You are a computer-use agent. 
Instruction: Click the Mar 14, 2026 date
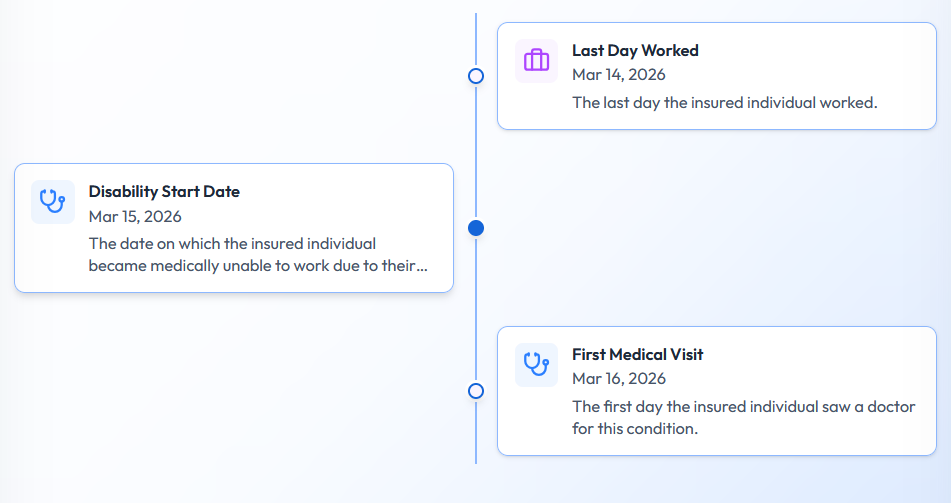coord(619,75)
